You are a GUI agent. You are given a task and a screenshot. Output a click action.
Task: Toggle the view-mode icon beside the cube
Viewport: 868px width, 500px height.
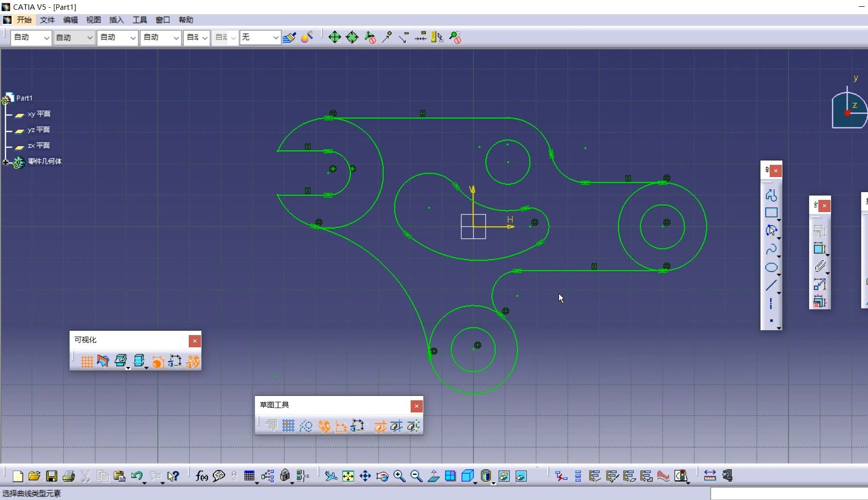point(486,476)
